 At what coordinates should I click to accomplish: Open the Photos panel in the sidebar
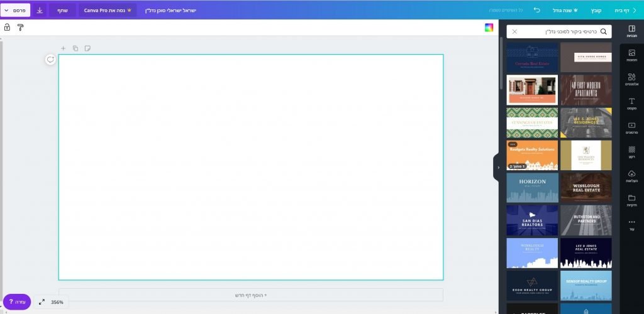click(x=631, y=55)
